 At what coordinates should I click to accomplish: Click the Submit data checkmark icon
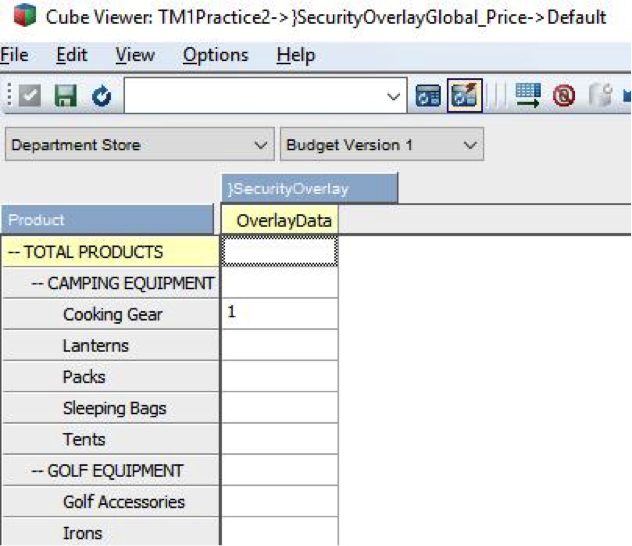30,97
